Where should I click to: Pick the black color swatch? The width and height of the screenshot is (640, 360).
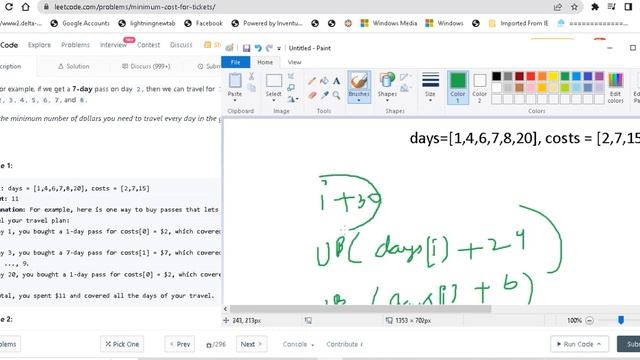point(496,76)
